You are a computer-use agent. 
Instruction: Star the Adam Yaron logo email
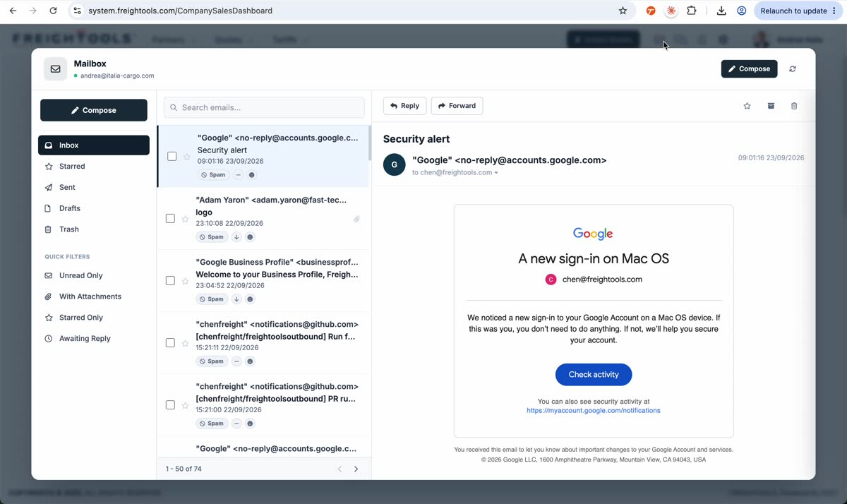tap(185, 219)
